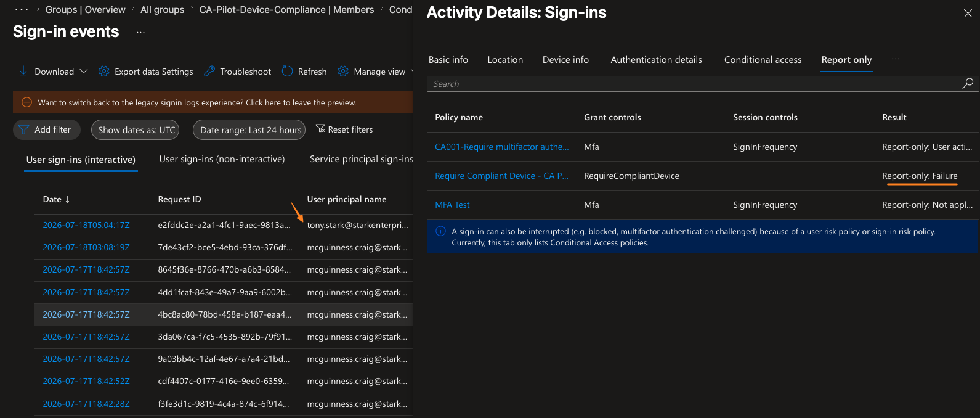
Task: Click the Session controls column header
Action: tap(765, 117)
